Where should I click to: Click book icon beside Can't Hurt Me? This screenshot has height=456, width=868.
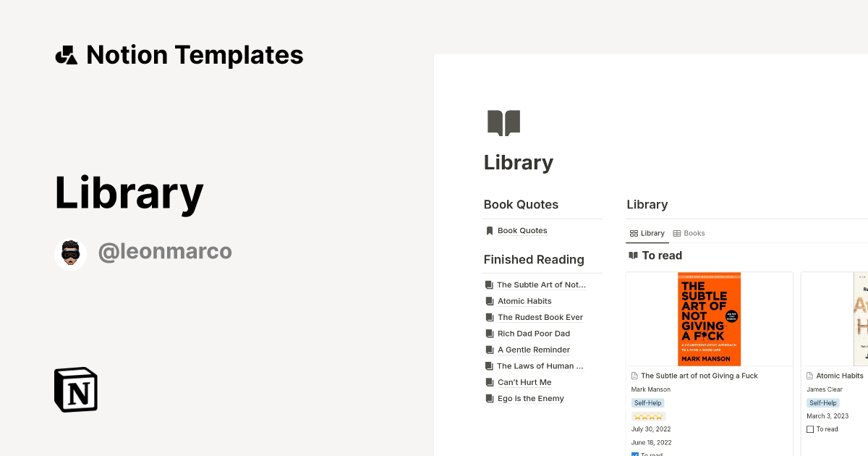pos(490,382)
